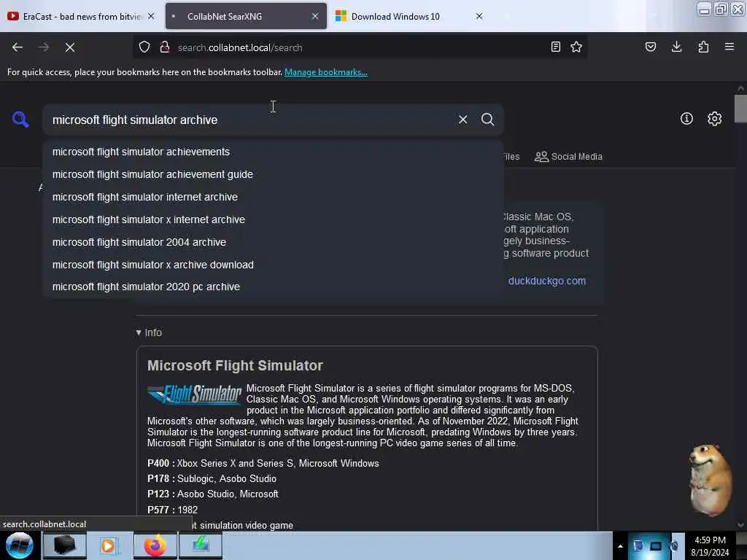Screen dimensions: 747x560
Task: Click 'P178 : Sublogic, Asobo Studio' row
Action: coord(212,478)
